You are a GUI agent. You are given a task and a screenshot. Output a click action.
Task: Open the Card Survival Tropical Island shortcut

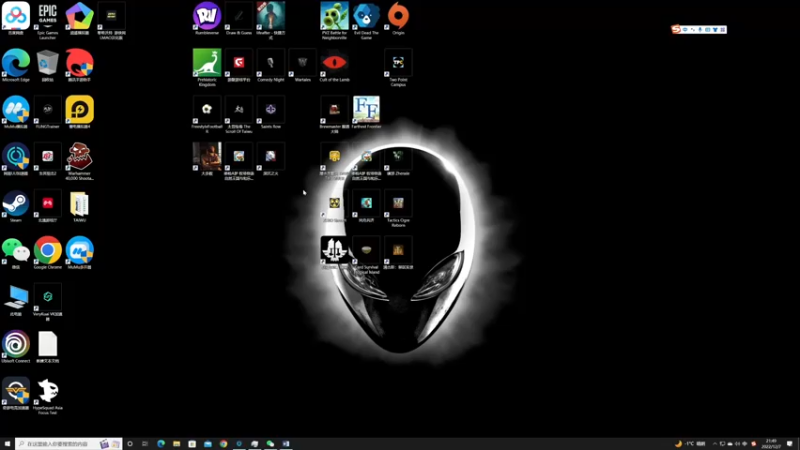(366, 255)
